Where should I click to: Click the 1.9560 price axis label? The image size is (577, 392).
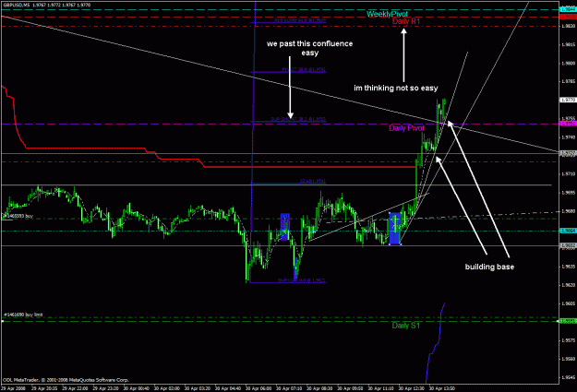tap(569, 359)
